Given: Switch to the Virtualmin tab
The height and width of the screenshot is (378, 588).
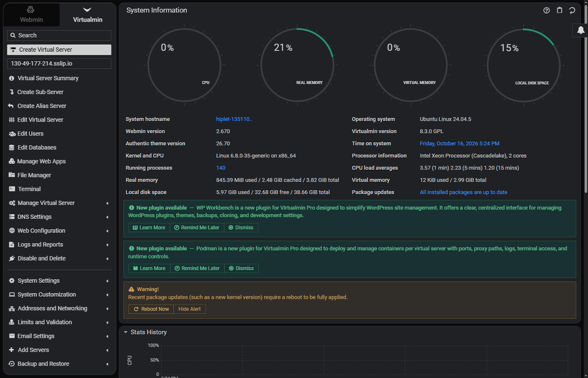Looking at the screenshot, I should [x=87, y=15].
